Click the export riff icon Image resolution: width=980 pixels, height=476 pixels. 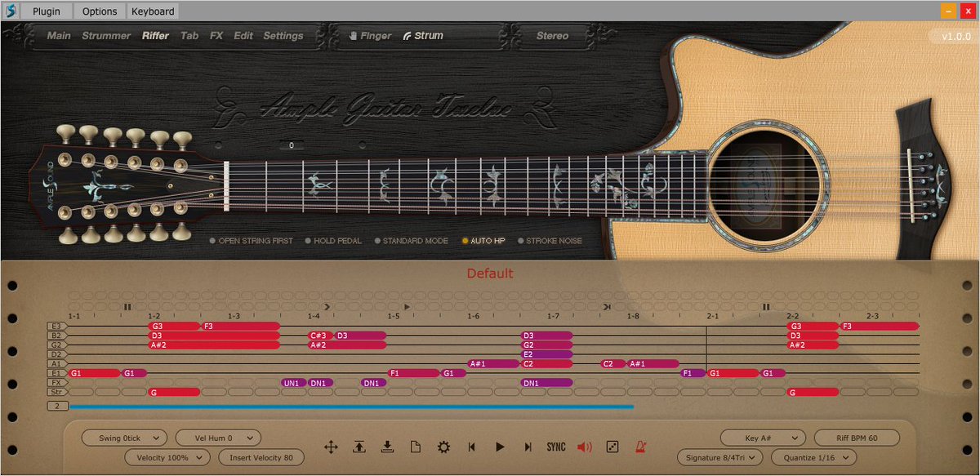click(x=359, y=447)
